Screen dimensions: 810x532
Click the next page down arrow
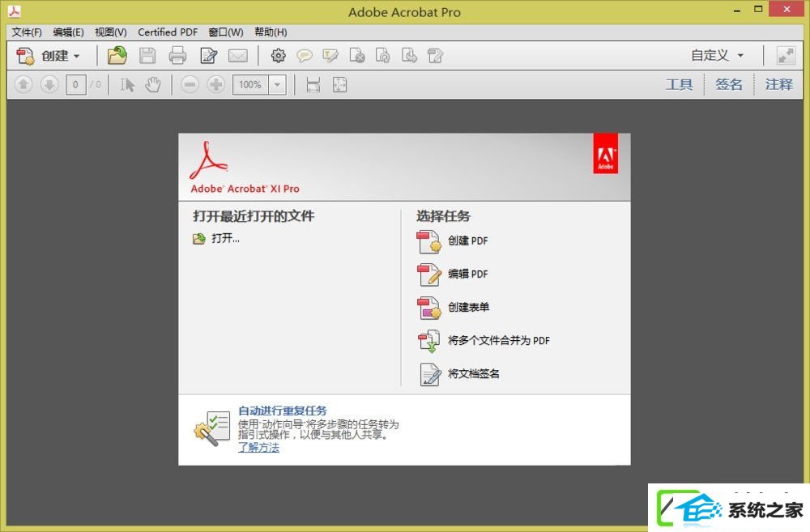pos(49,84)
